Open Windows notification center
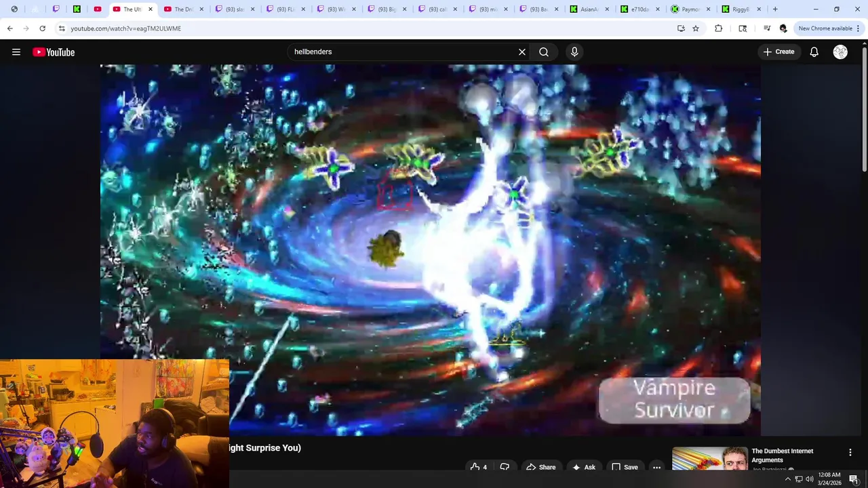 coord(854,479)
